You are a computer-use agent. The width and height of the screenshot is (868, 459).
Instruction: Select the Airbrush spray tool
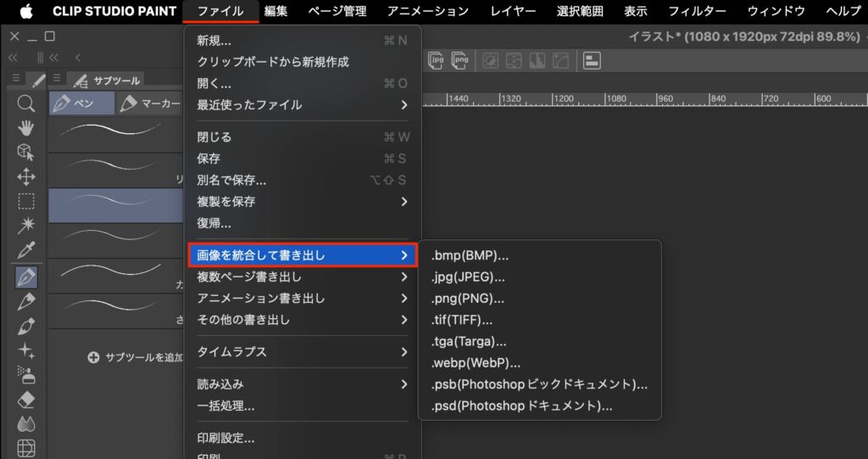tap(26, 375)
